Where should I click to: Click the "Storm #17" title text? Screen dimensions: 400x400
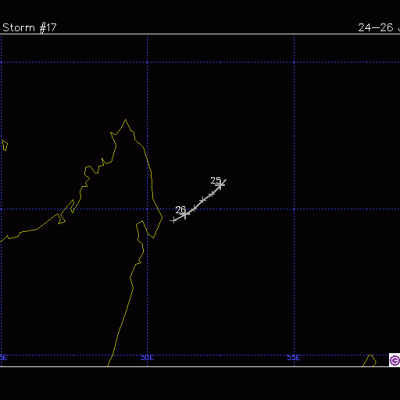click(x=29, y=28)
